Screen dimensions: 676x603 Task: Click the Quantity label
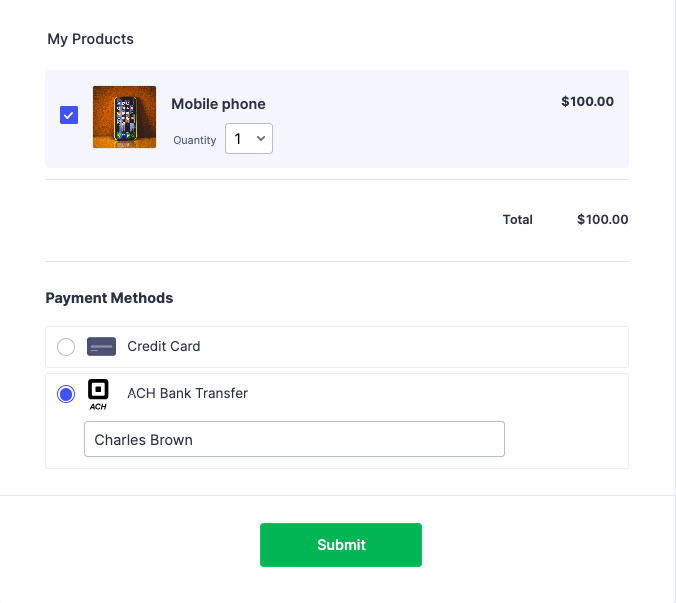[194, 140]
